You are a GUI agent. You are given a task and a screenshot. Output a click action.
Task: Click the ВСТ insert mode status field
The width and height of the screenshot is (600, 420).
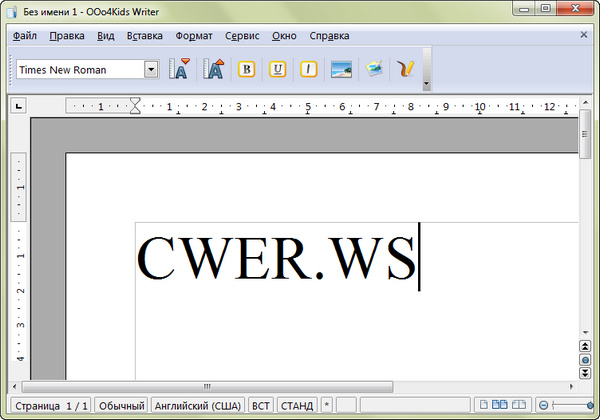(261, 405)
